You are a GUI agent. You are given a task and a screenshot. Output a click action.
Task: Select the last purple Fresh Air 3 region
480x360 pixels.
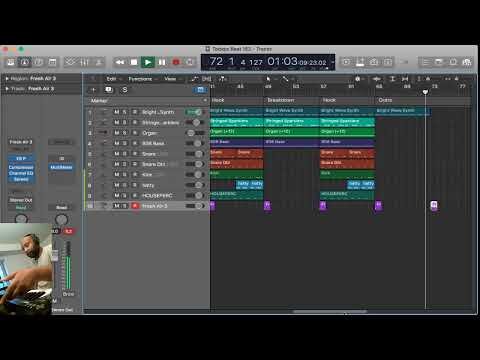(434, 205)
